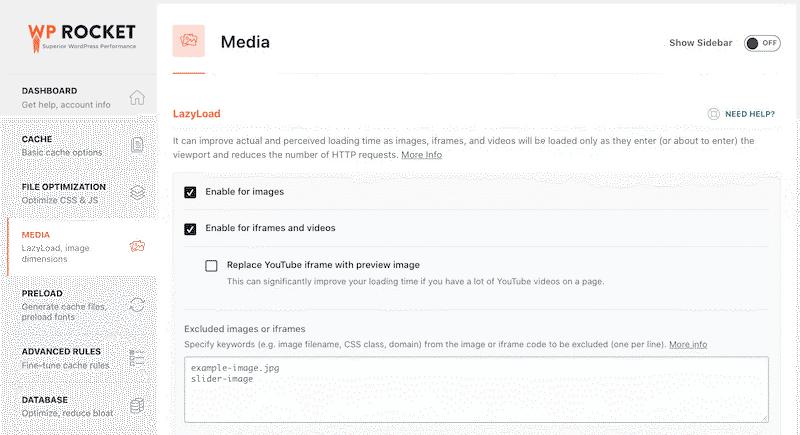
Task: Click the WP Rocket logo
Action: pyautogui.click(x=82, y=37)
